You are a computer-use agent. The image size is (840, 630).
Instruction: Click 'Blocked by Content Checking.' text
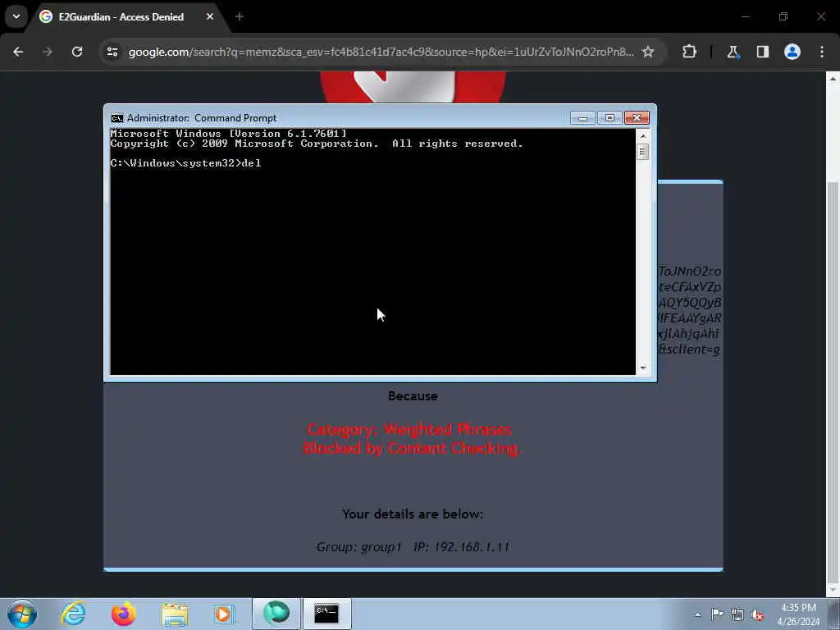pyautogui.click(x=413, y=448)
